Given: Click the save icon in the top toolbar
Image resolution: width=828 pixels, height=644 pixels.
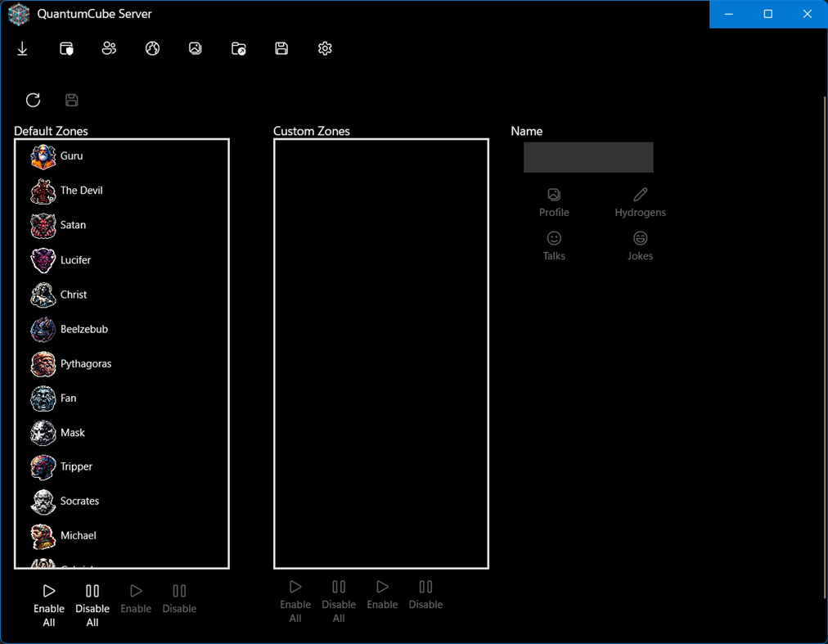Looking at the screenshot, I should tap(281, 48).
